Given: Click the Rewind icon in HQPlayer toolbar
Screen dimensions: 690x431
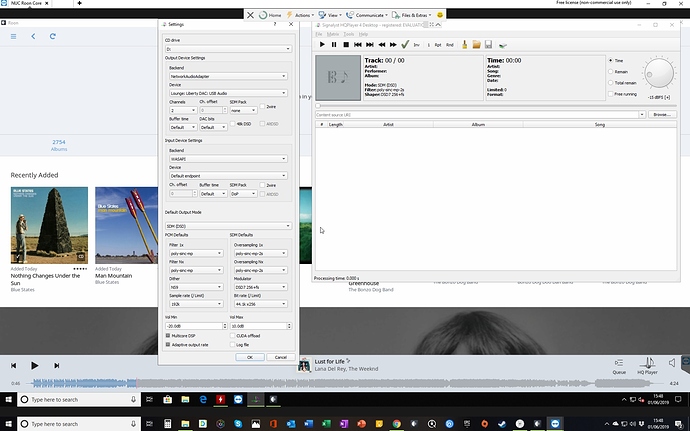Looking at the screenshot, I should pyautogui.click(x=382, y=44).
